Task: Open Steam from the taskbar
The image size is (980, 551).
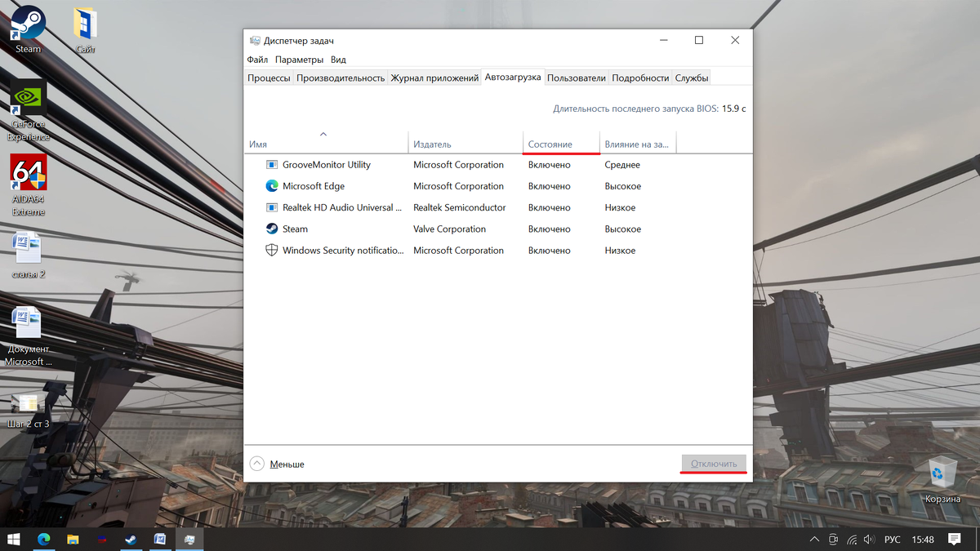Action: [131, 540]
